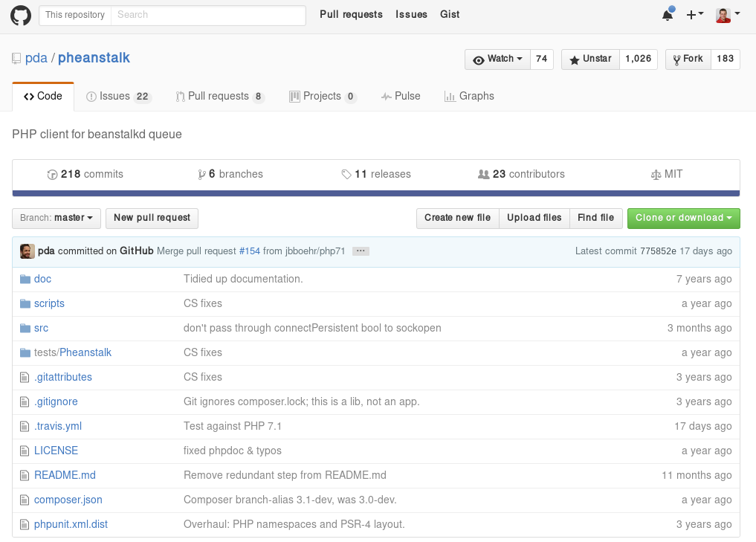Open the plus create-new menu
Viewport: 756px width, 542px height.
(695, 15)
